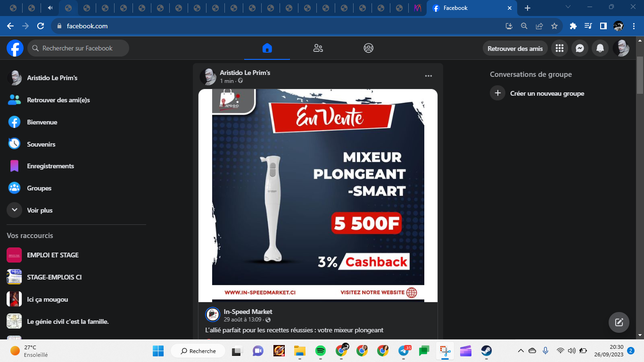Screen dimensions: 644x362
Task: Open Spotify from the Windows taskbar
Action: (x=320, y=351)
